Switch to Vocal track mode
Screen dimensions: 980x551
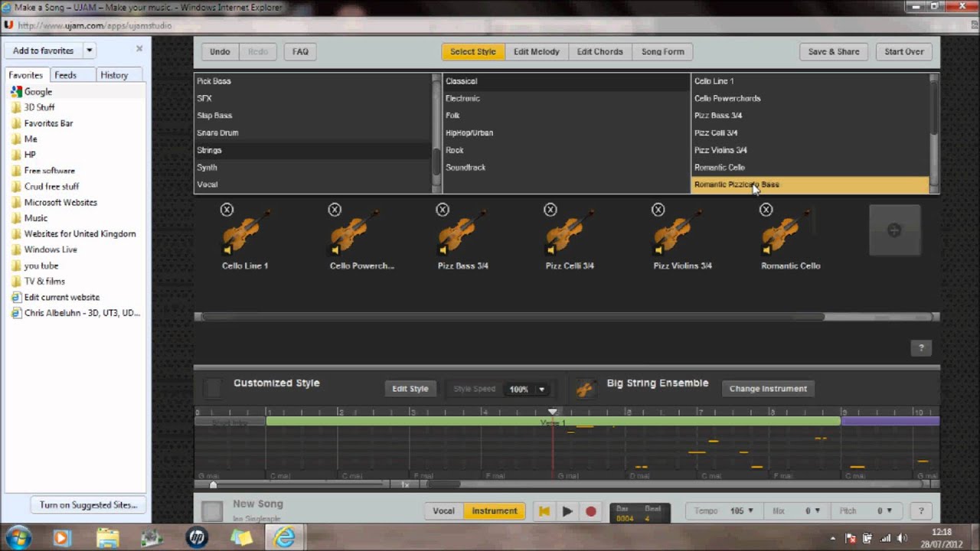coord(443,511)
